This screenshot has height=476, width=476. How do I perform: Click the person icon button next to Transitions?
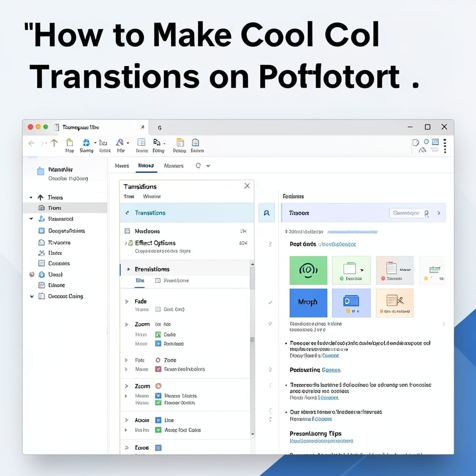(x=266, y=213)
